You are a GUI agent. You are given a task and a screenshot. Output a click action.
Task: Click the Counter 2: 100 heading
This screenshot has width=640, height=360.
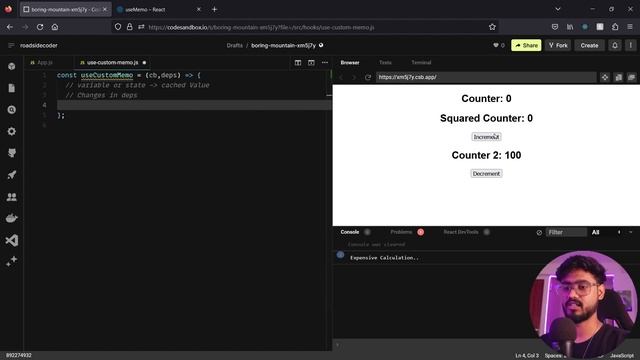coord(486,155)
